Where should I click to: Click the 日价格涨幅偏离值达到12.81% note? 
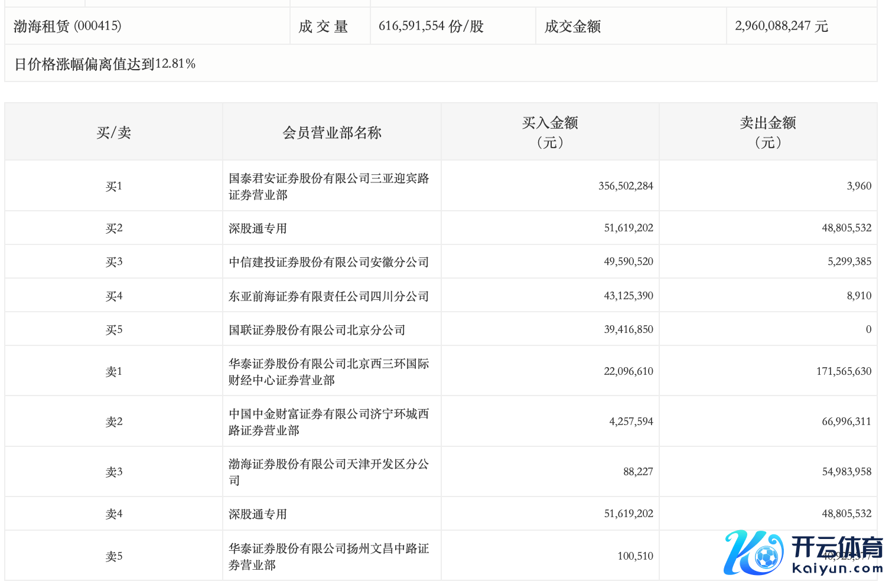click(105, 64)
